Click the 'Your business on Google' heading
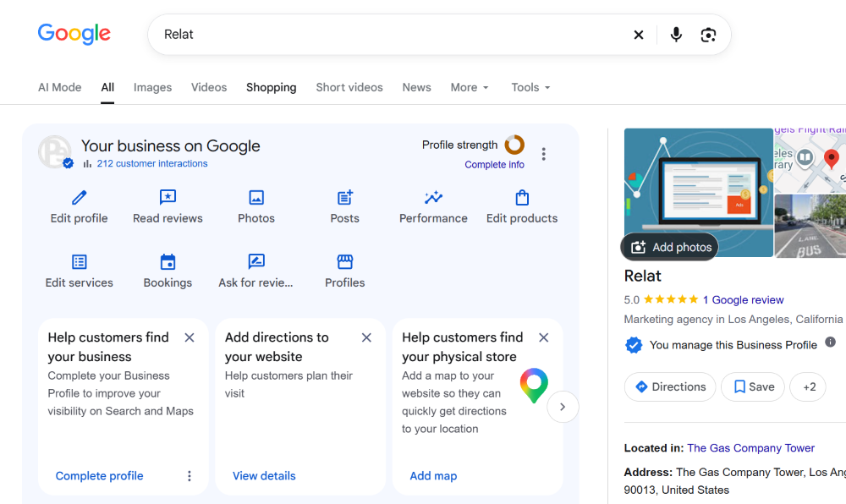Image resolution: width=846 pixels, height=504 pixels. [x=171, y=145]
